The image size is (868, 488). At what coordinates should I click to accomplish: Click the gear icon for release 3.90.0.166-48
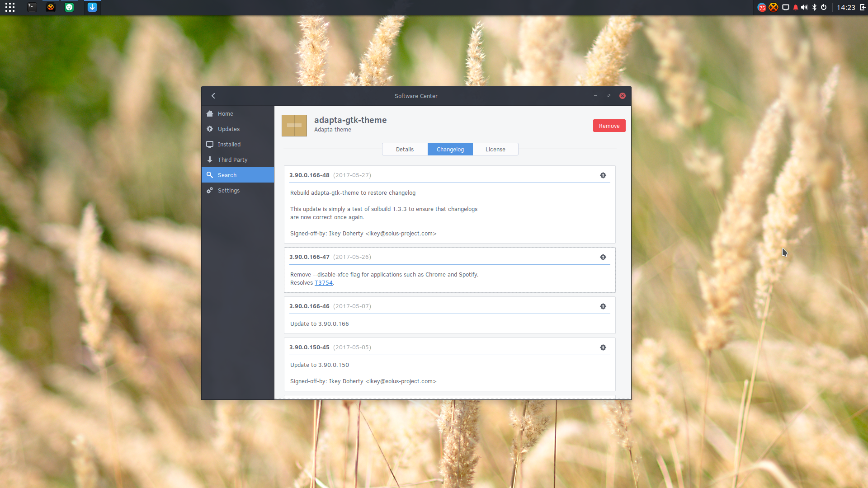[603, 175]
